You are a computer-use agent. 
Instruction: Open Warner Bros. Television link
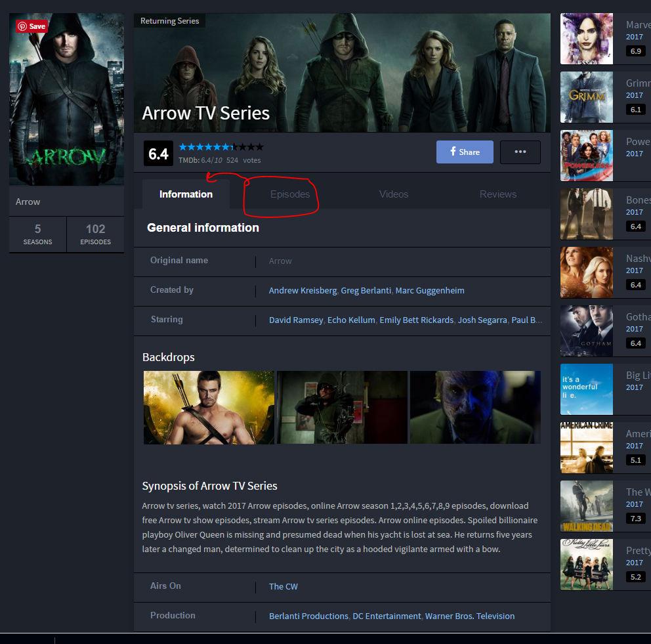[x=470, y=616]
